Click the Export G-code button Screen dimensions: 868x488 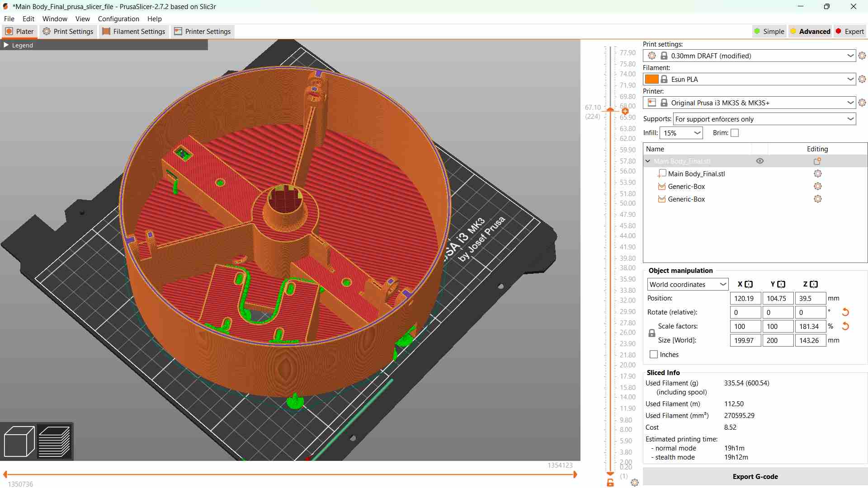pyautogui.click(x=755, y=477)
